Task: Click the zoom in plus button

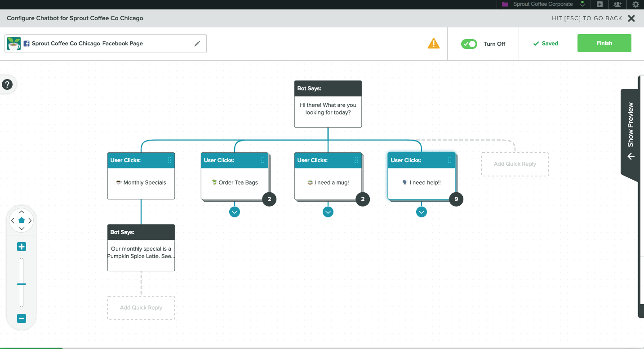Action: pyautogui.click(x=22, y=247)
